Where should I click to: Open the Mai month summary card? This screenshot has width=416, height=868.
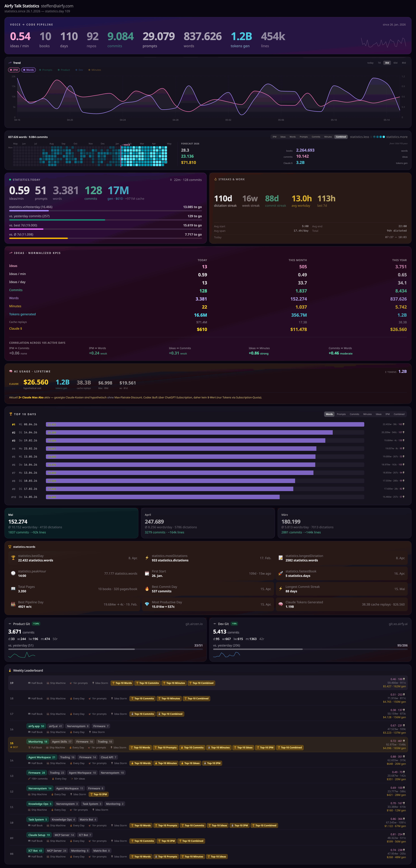(x=71, y=523)
